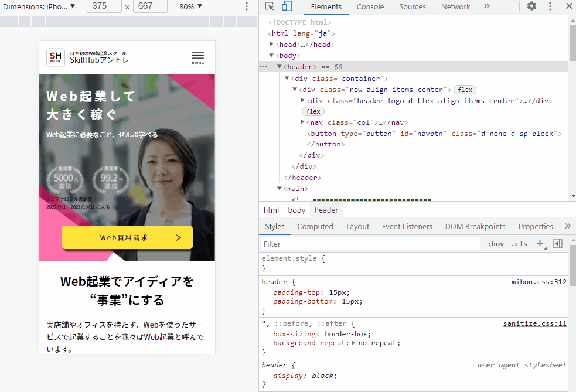The image size is (576, 392).
Task: Open the Computed styles tab
Action: click(315, 226)
